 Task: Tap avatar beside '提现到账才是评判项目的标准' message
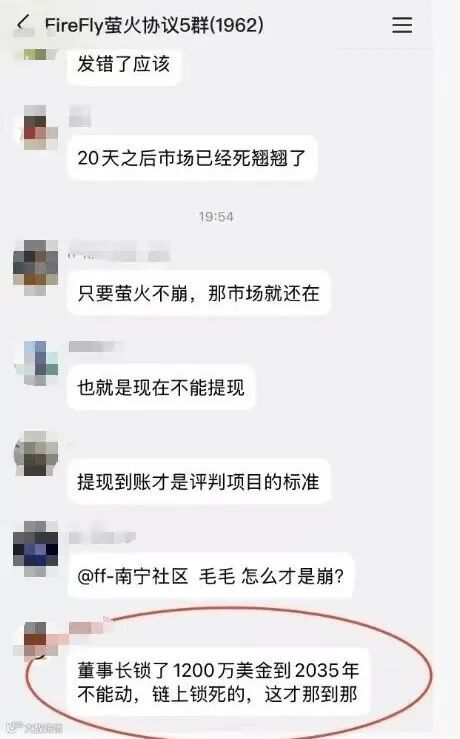(37, 453)
